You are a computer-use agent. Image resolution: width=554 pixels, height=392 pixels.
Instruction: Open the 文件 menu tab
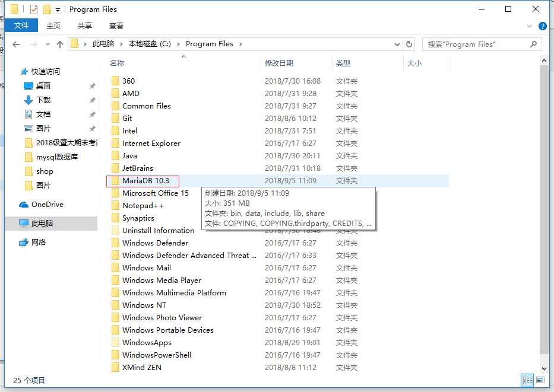click(x=21, y=26)
